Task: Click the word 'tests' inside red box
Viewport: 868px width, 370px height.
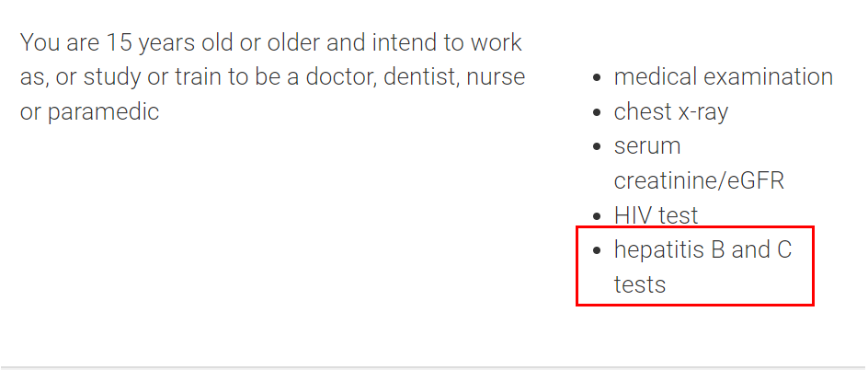Action: click(x=640, y=285)
